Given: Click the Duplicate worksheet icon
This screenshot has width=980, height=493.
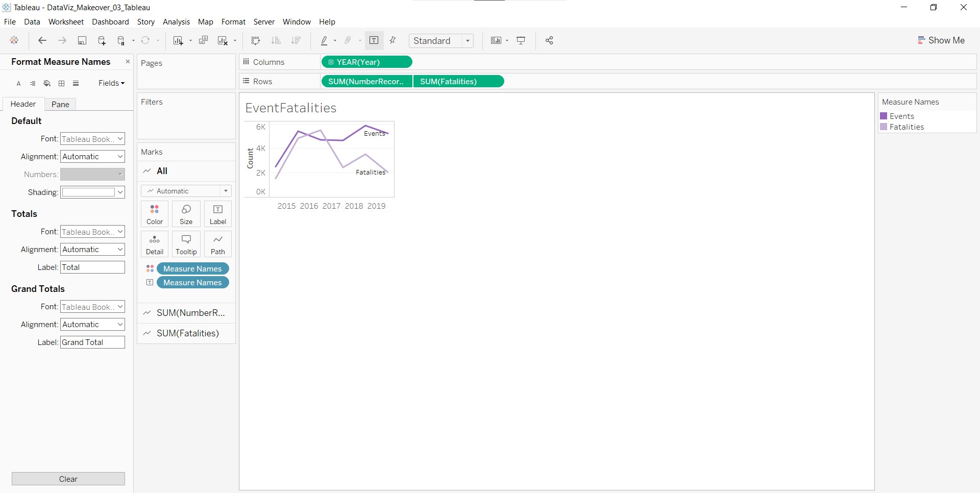Looking at the screenshot, I should pos(203,41).
